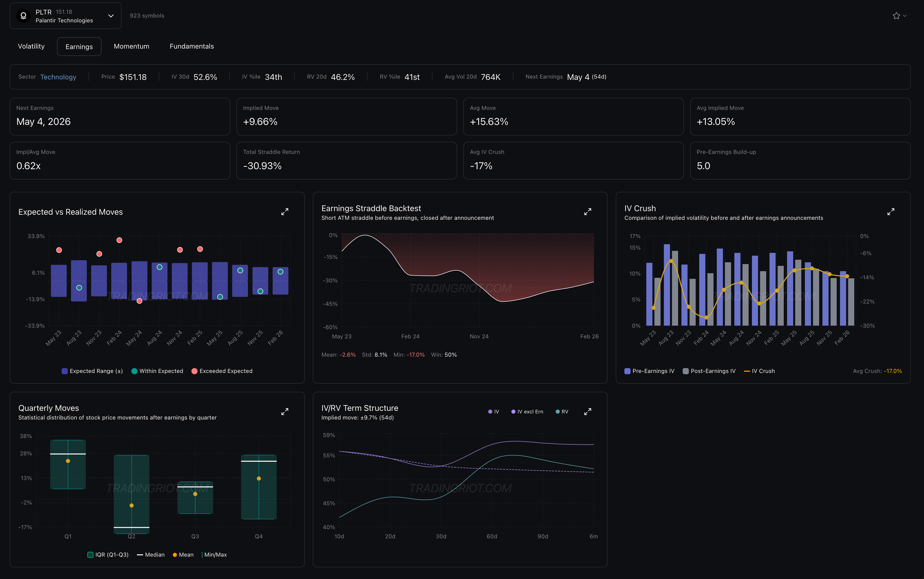Open the Fundamentals tab
Viewport: 924px width, 579px height.
click(191, 46)
